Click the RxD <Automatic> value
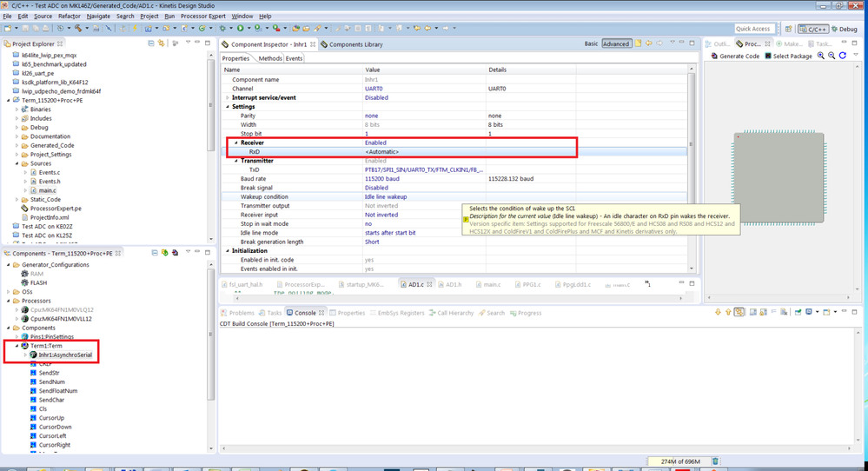 [382, 152]
